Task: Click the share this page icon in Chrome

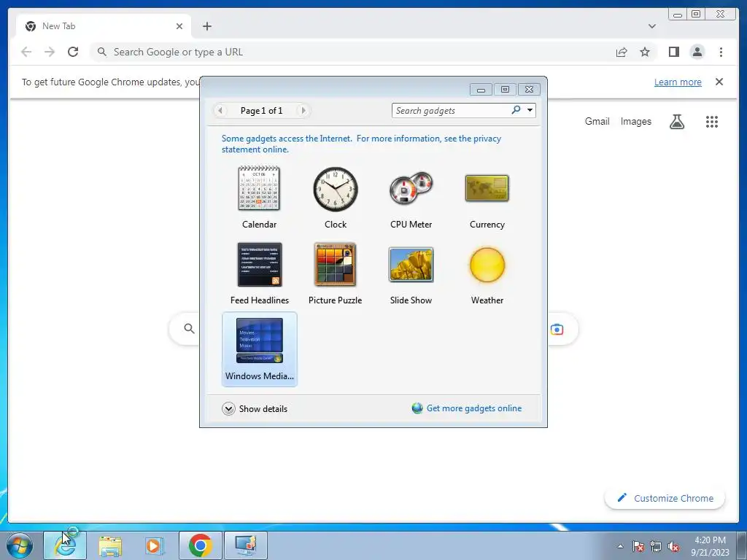Action: pyautogui.click(x=622, y=52)
